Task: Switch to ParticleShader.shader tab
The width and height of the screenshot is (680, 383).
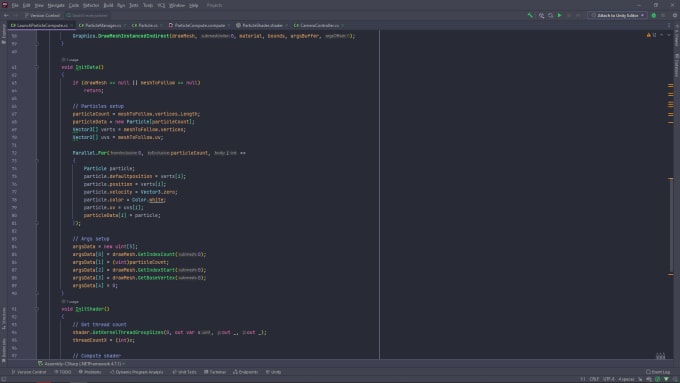Action: click(x=262, y=26)
